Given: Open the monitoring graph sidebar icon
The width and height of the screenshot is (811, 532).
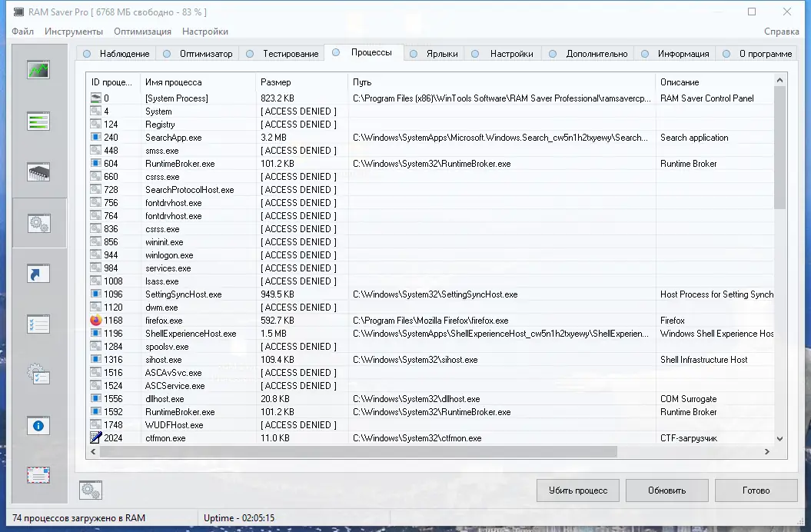Looking at the screenshot, I should click(38, 70).
